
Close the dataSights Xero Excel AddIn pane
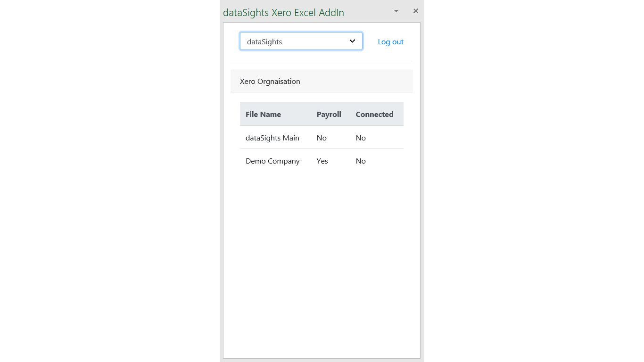point(415,11)
